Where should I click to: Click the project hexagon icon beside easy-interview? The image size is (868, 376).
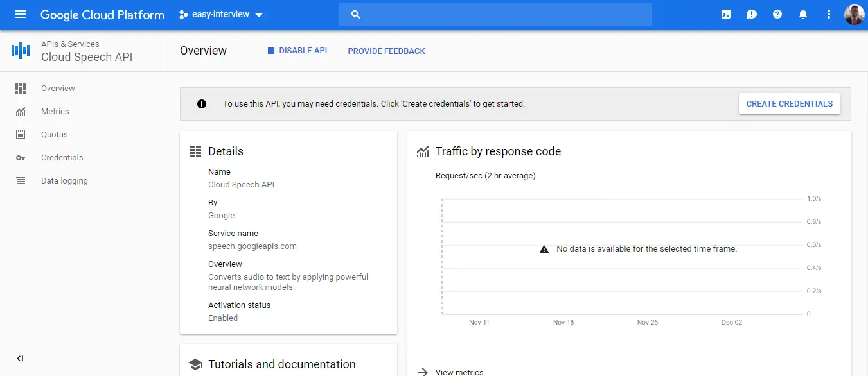[184, 15]
